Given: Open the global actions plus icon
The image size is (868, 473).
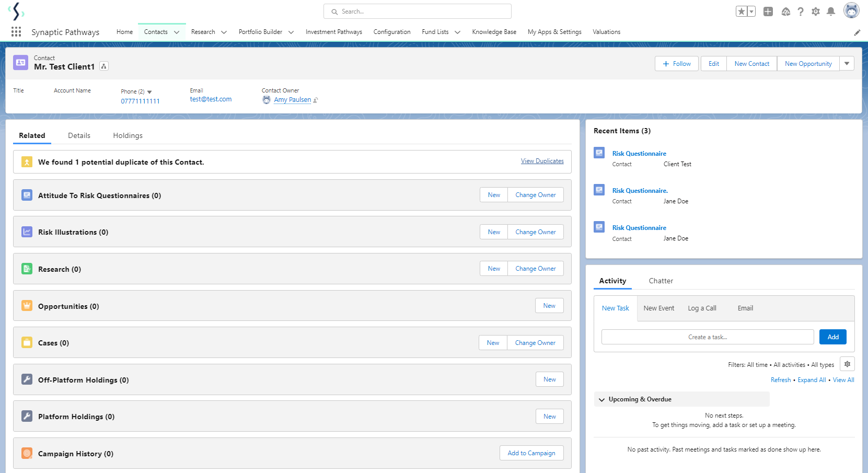Looking at the screenshot, I should 768,11.
